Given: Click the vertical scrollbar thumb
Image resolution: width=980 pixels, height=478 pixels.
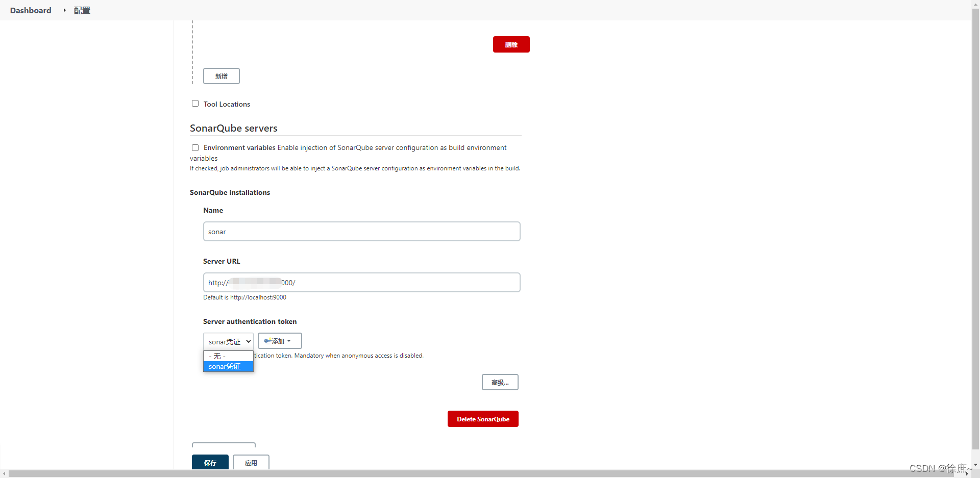Looking at the screenshot, I should [x=975, y=230].
